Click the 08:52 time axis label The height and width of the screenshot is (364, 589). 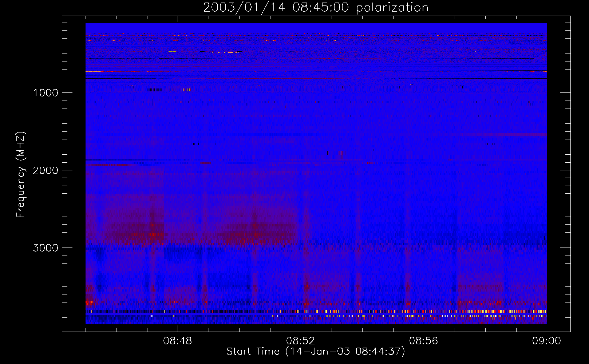[301, 341]
